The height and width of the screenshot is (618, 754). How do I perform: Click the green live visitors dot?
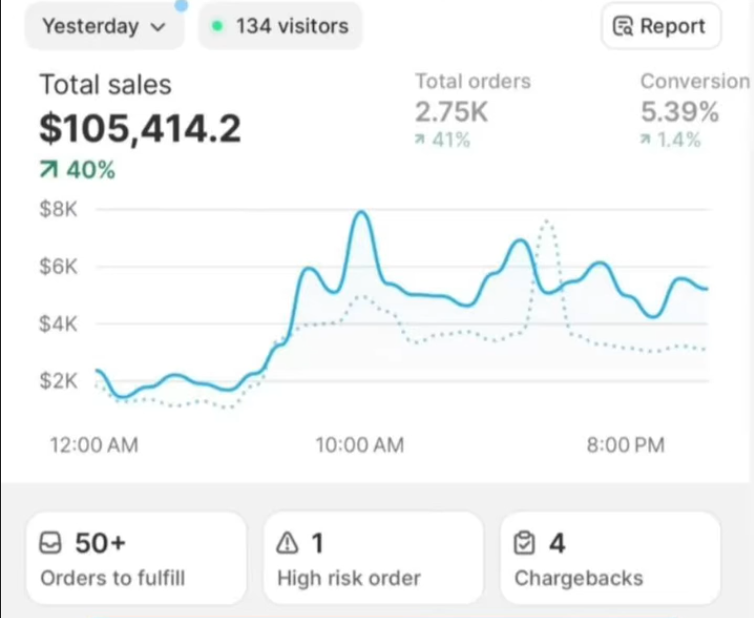coord(217,26)
